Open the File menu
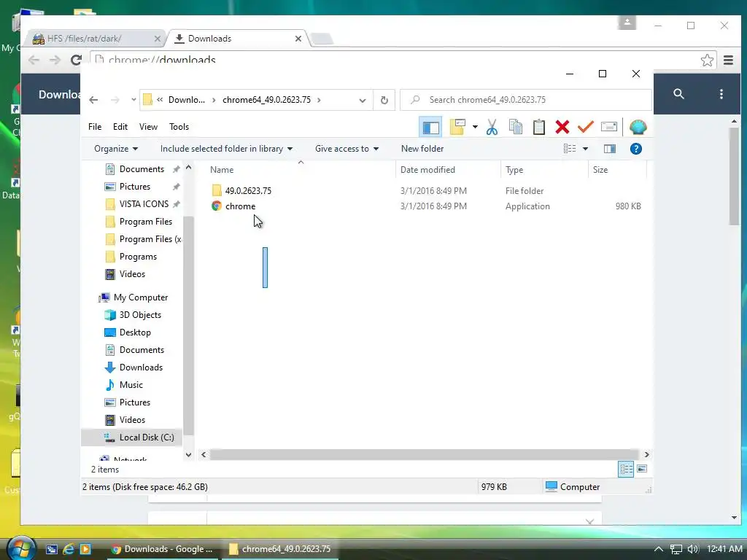Screen dimensions: 747x560 pos(95,127)
